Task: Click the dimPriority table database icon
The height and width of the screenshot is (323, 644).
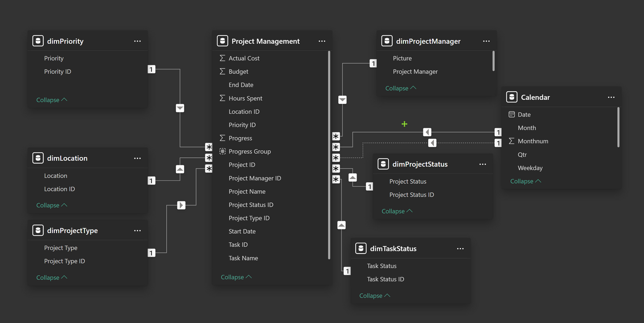Action: tap(38, 41)
